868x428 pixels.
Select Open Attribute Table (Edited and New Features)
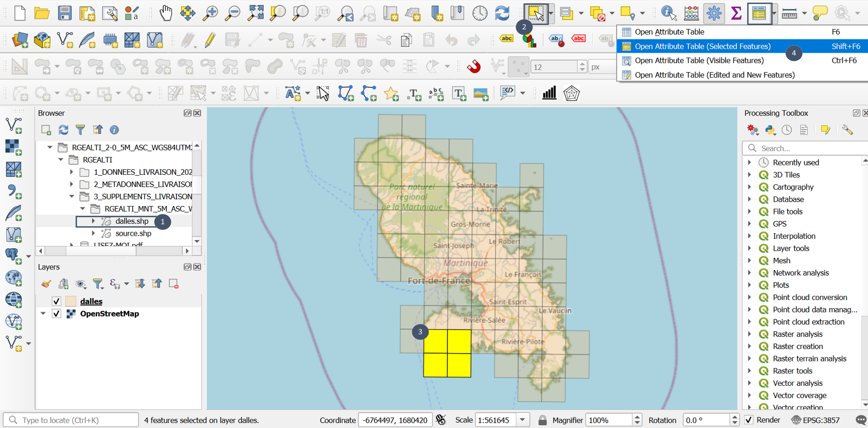tap(714, 75)
